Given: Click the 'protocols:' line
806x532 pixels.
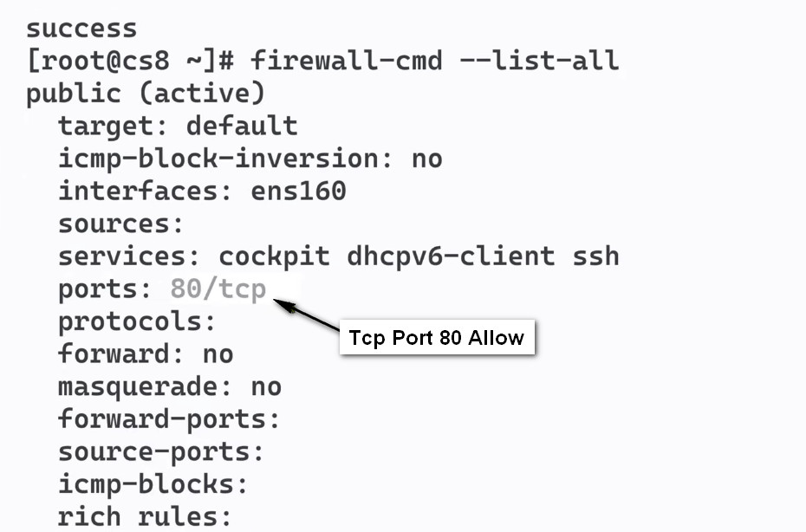Looking at the screenshot, I should coord(137,322).
